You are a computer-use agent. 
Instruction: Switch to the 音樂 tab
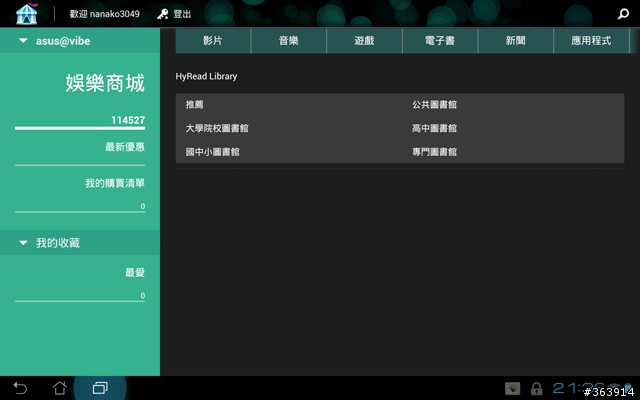point(289,40)
